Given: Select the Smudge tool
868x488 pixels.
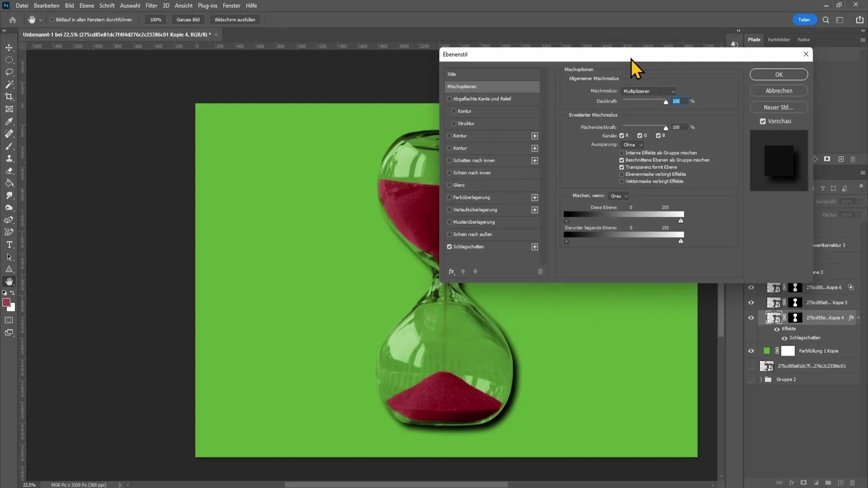Looking at the screenshot, I should pyautogui.click(x=9, y=195).
